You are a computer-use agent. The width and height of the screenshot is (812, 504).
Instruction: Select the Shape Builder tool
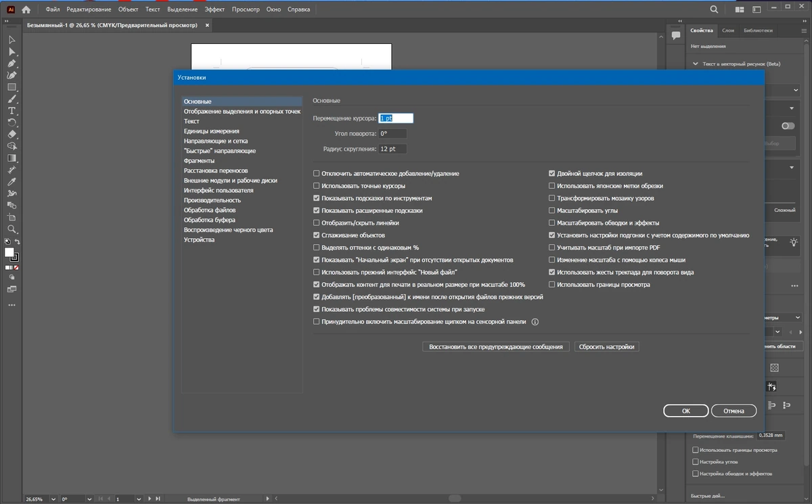pyautogui.click(x=12, y=145)
